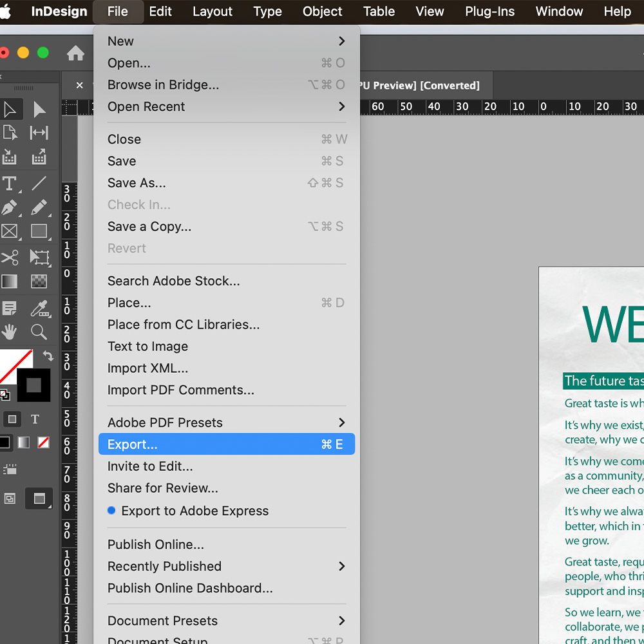
Task: Choose the Page tool
Action: click(10, 133)
